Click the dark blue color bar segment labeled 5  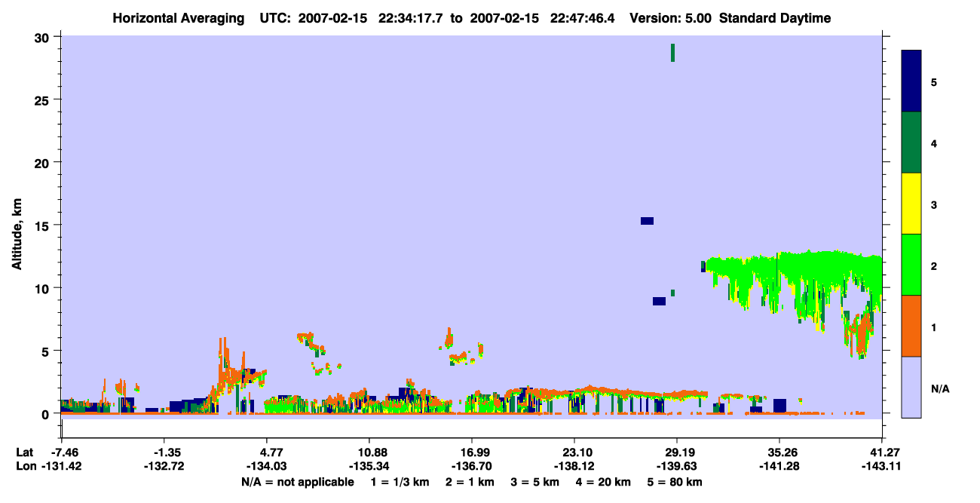911,81
